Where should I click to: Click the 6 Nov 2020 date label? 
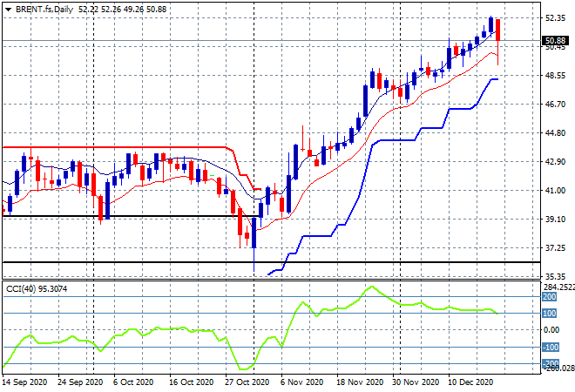pos(301,382)
